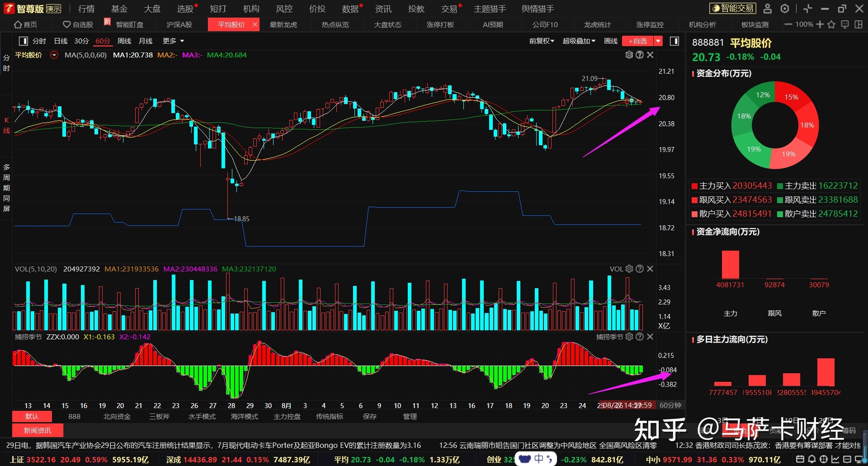Click the 主力买入 red legend swatch

[695, 186]
